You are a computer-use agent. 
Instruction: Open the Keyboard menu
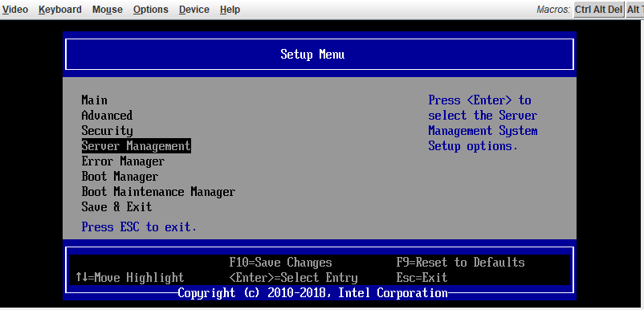click(x=60, y=10)
